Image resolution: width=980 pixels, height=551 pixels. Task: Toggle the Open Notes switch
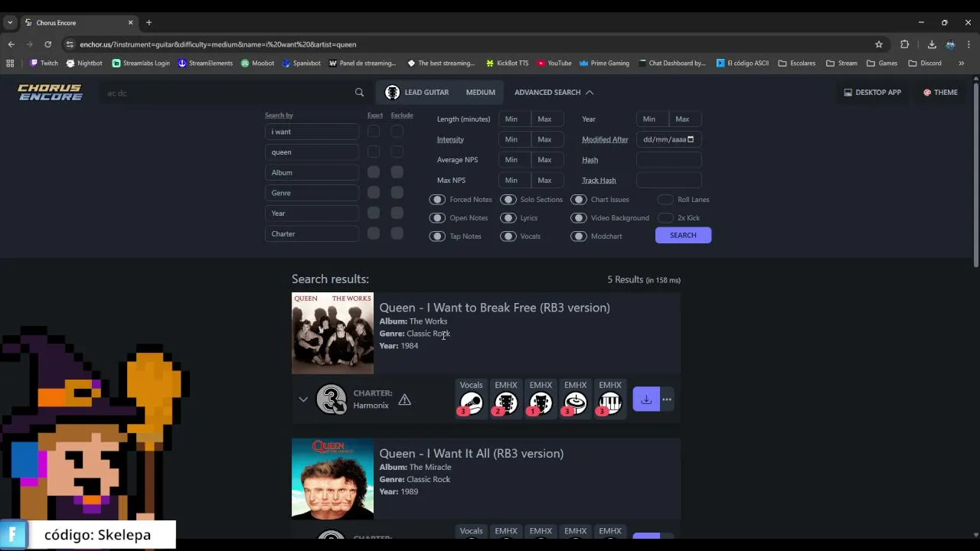coord(437,218)
